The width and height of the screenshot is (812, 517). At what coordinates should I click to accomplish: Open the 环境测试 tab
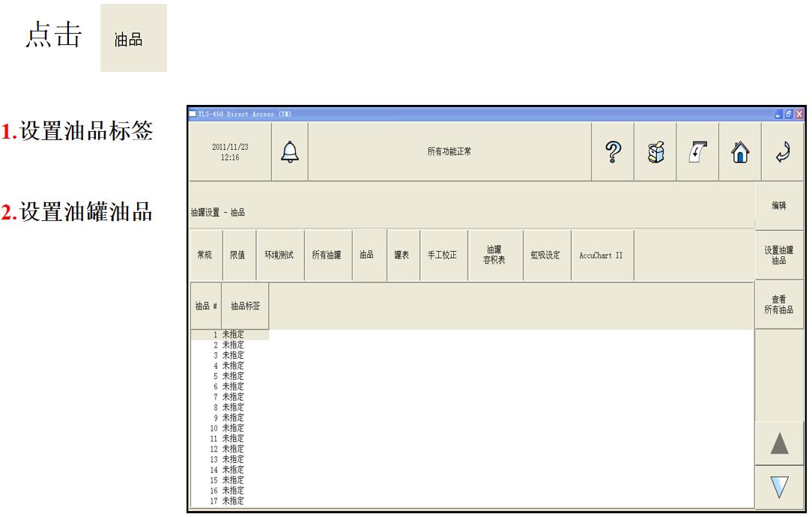tap(279, 256)
